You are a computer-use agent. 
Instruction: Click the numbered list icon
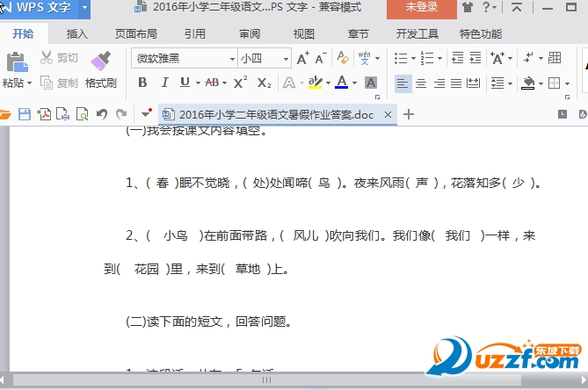pos(427,59)
